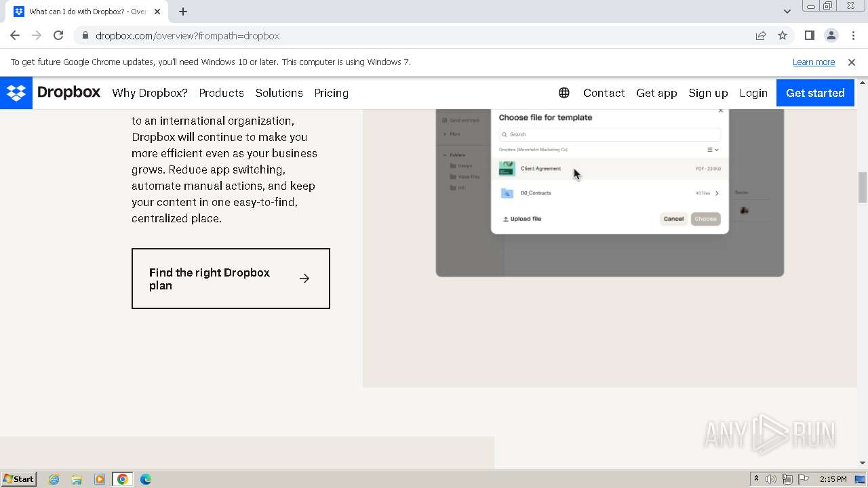Click the Sign up link
The width and height of the screenshot is (868, 488).
click(x=708, y=93)
